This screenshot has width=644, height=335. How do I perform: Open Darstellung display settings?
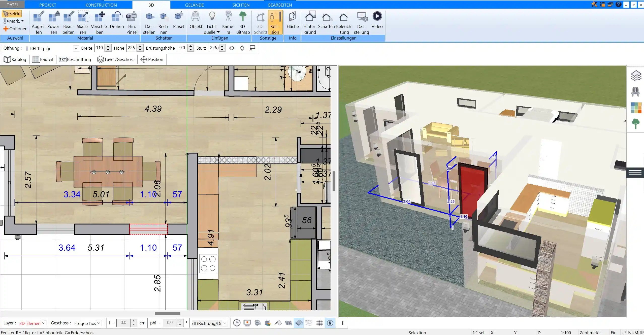point(361,22)
